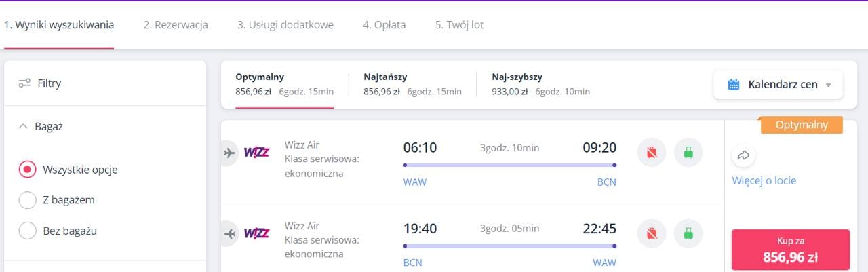Image resolution: width=868 pixels, height=272 pixels.
Task: Select the Bez bagażu radio button
Action: tap(28, 231)
